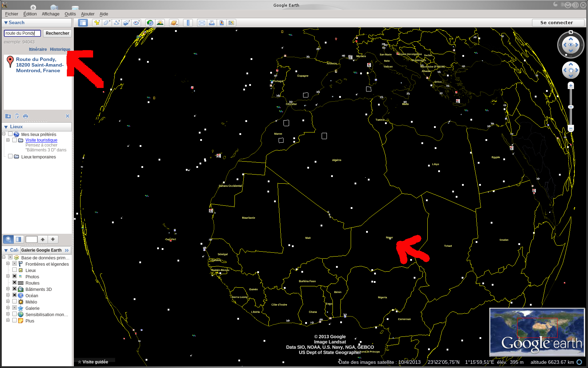The width and height of the screenshot is (588, 368).
Task: Move selected place up with the arrow
Action: click(43, 239)
